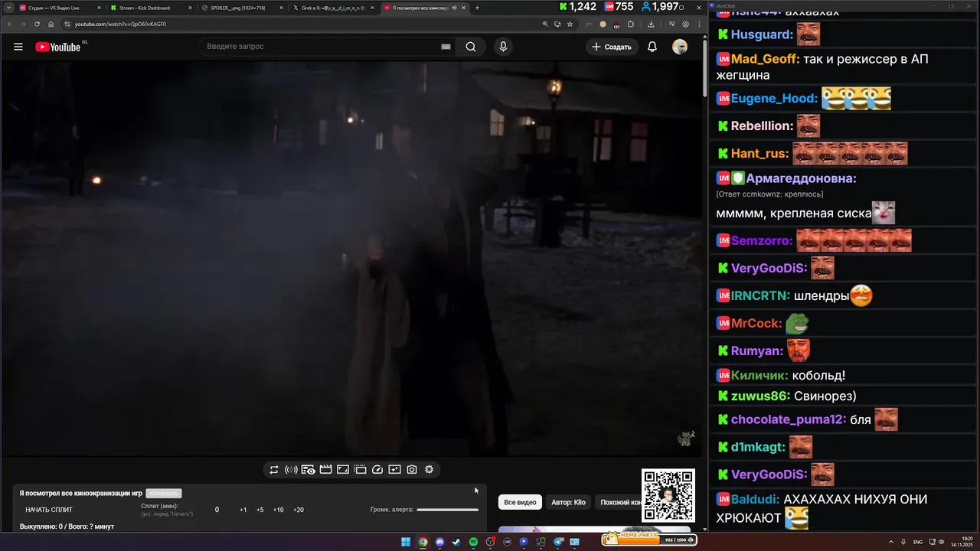Click the clapperboard icon in player toolbar
The width and height of the screenshot is (980, 551).
click(325, 470)
